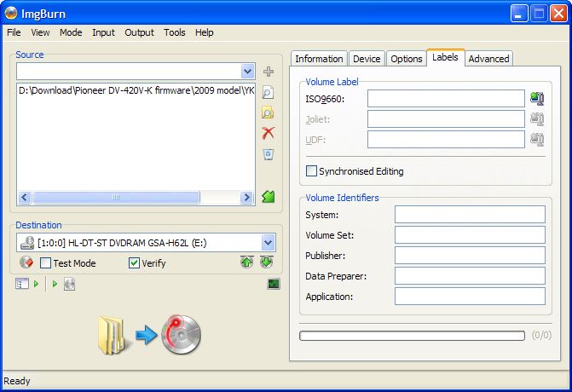Image resolution: width=572 pixels, height=392 pixels.
Task: Click the green down arrow tray button
Action: (267, 262)
